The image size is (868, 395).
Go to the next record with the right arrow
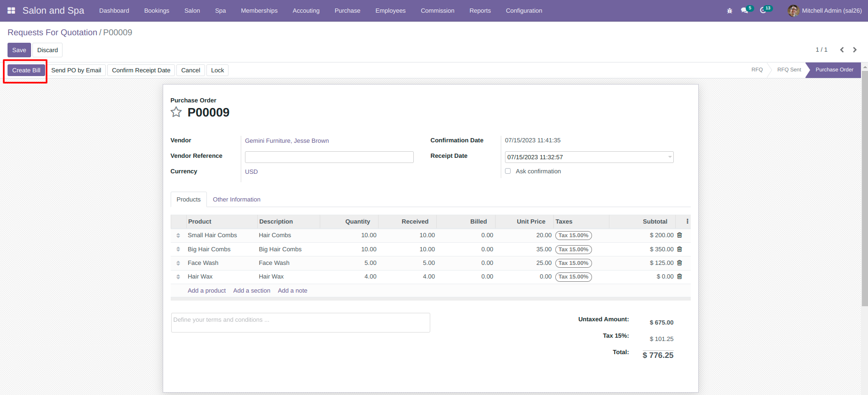point(855,50)
